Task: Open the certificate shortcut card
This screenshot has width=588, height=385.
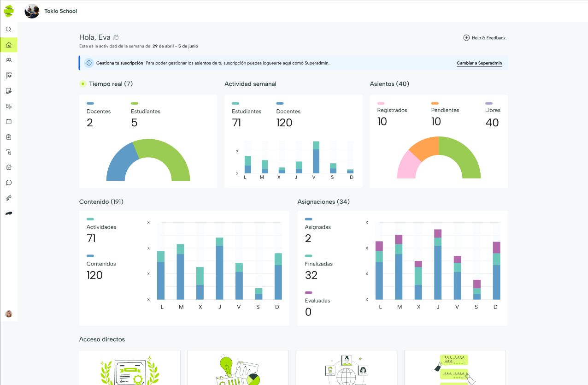Action: 129,368
